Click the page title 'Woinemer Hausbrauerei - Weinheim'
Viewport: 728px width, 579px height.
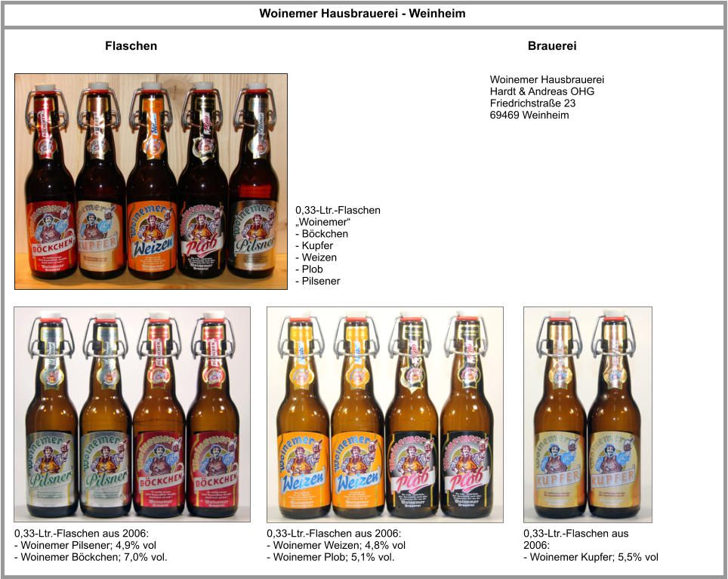click(362, 14)
